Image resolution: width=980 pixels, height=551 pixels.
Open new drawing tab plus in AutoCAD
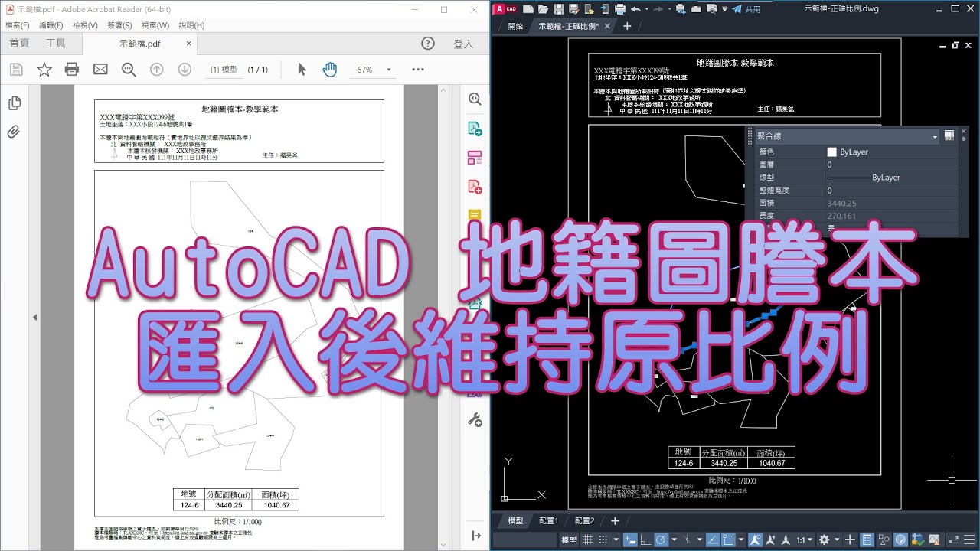627,26
